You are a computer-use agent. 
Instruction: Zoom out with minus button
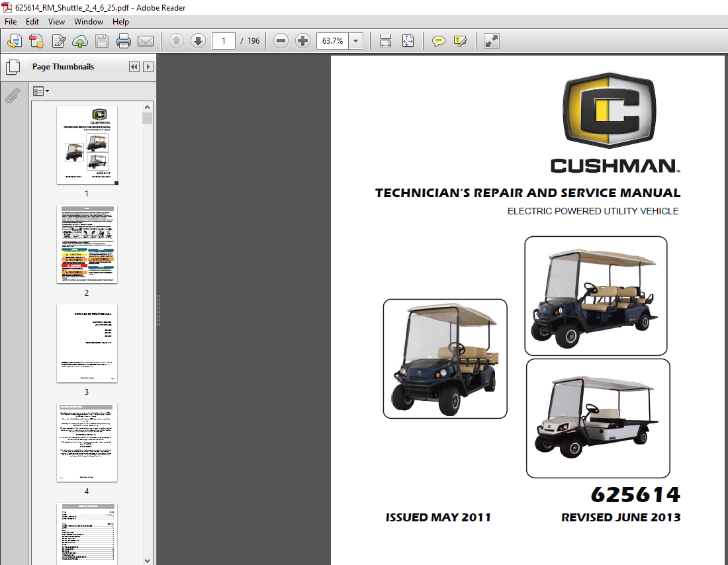(x=281, y=41)
